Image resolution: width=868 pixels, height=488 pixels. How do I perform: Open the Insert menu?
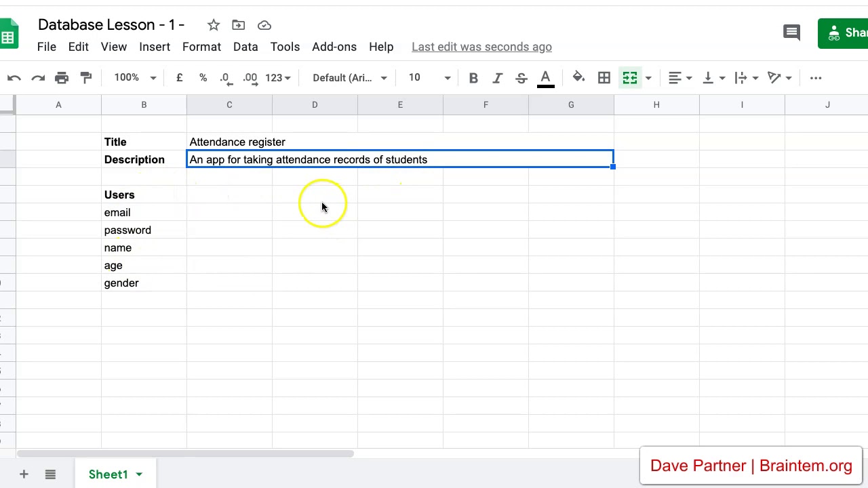pyautogui.click(x=155, y=47)
